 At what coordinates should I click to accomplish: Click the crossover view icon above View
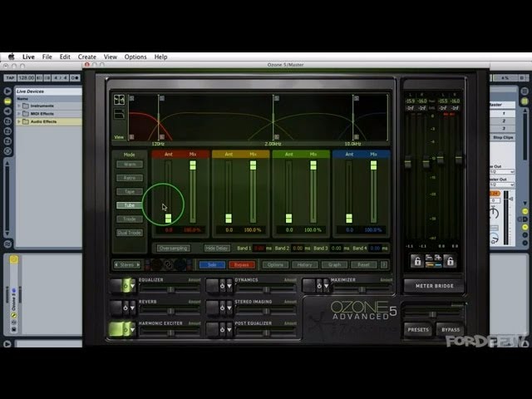tap(119, 100)
